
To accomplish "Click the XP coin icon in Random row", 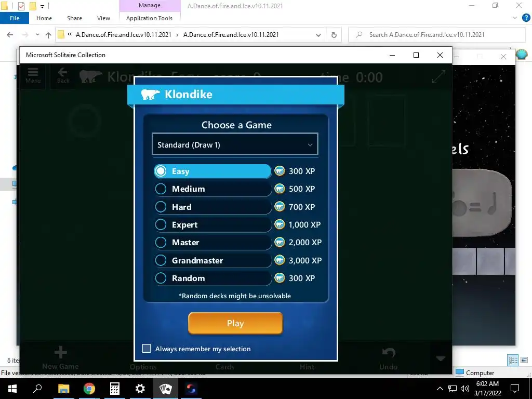I will [280, 278].
